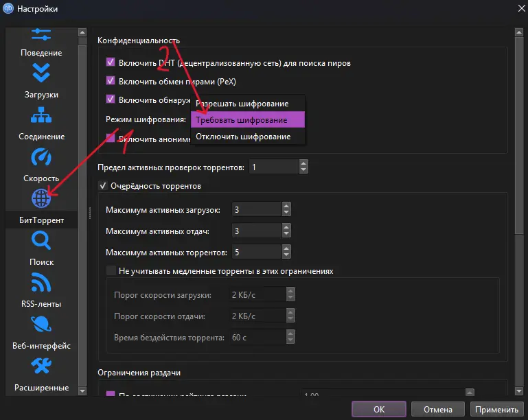Click Время бездействия торрента stepper arrows
Screen dimensions: 528x420
pyautogui.click(x=290, y=337)
